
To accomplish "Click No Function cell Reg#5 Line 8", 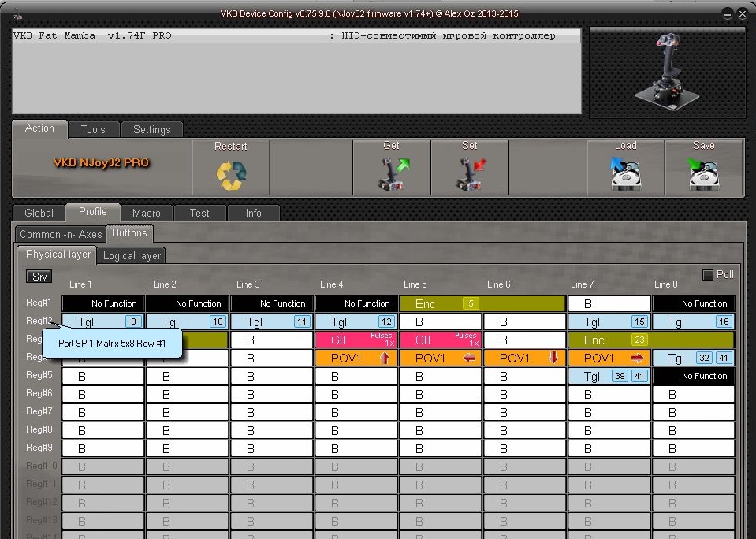I will [x=693, y=376].
